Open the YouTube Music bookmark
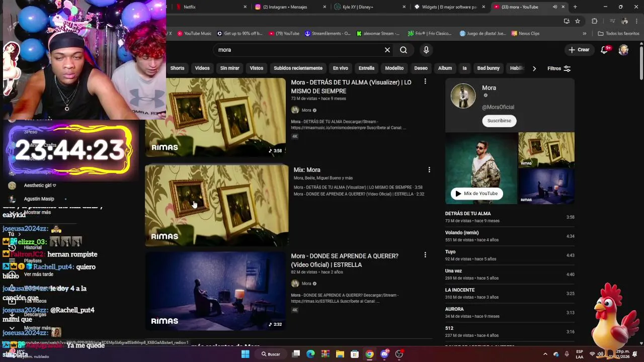 195,34
